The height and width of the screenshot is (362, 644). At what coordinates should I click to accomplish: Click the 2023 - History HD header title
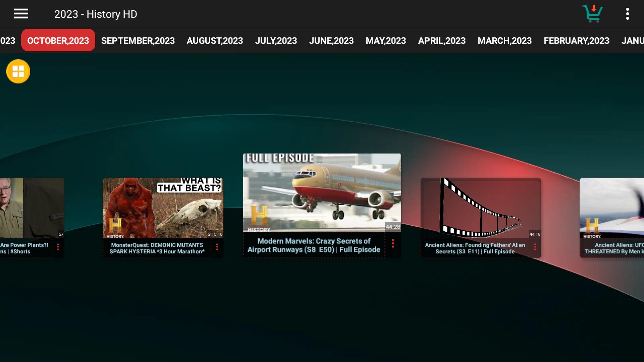(96, 14)
